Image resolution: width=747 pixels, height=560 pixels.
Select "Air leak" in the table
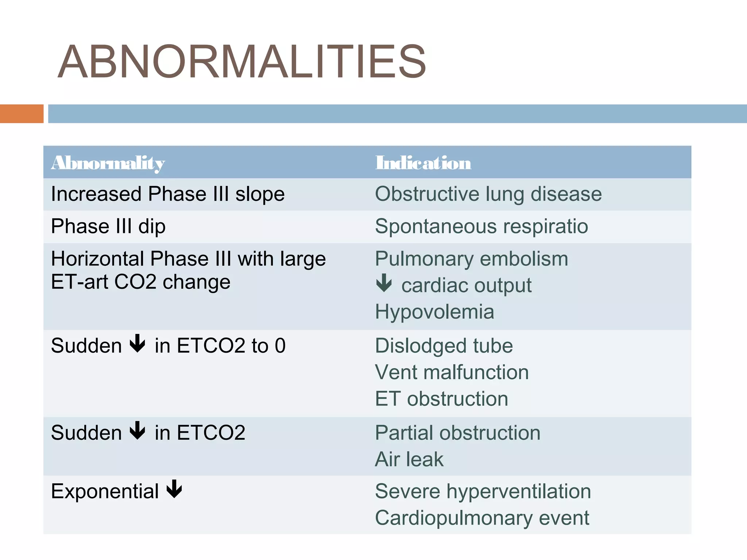coord(409,459)
